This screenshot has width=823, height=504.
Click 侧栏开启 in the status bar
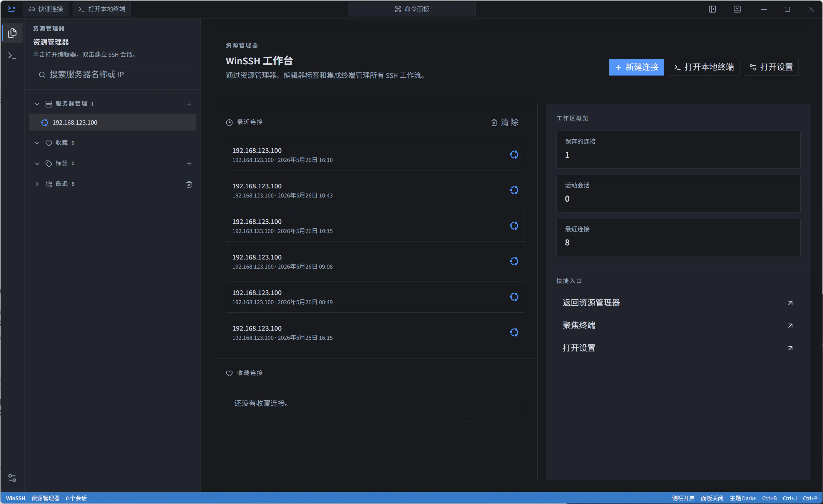click(683, 498)
